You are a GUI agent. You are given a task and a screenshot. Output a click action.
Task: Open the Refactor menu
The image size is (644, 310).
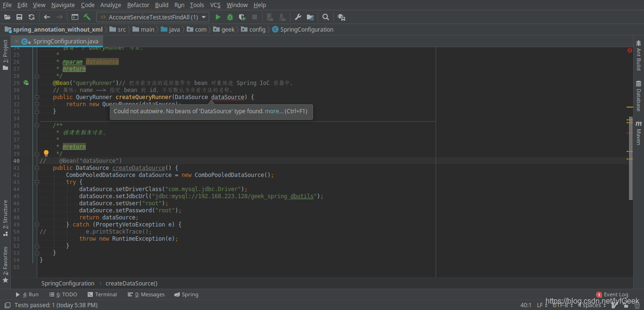click(138, 5)
